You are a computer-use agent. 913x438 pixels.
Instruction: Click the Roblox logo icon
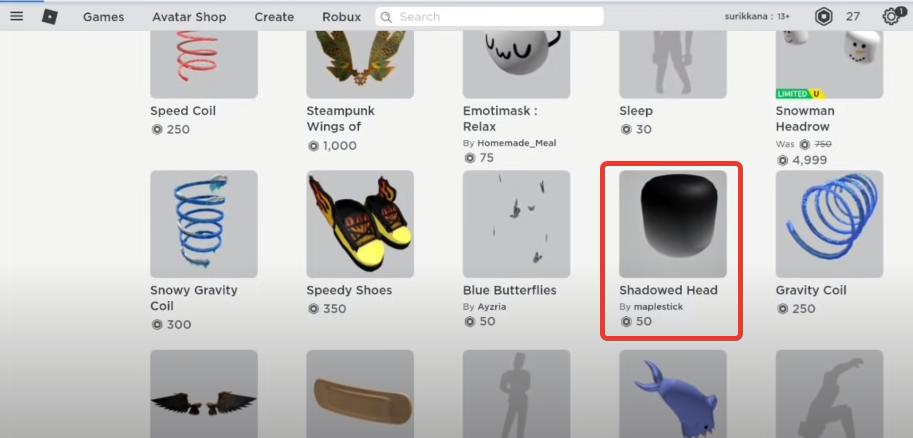tap(49, 17)
